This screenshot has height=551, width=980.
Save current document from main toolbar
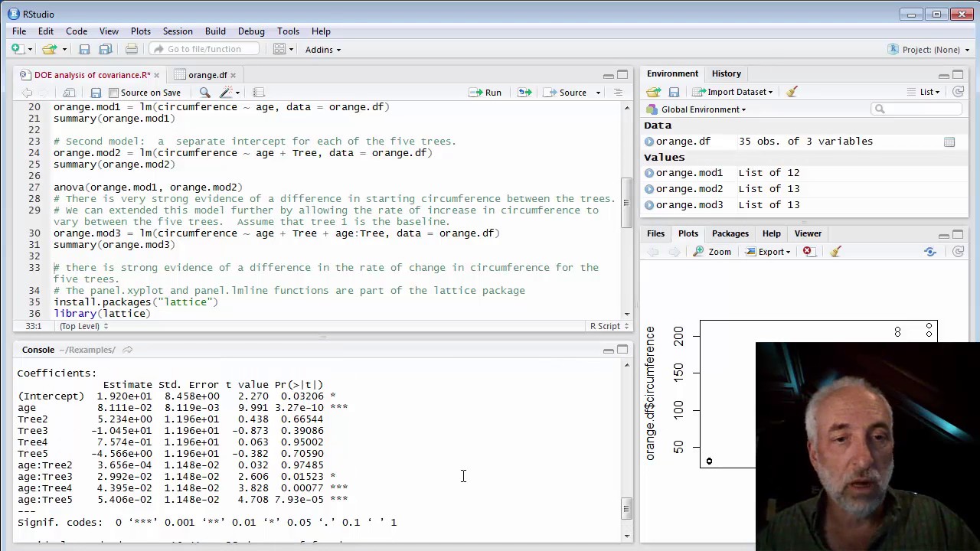click(x=84, y=49)
